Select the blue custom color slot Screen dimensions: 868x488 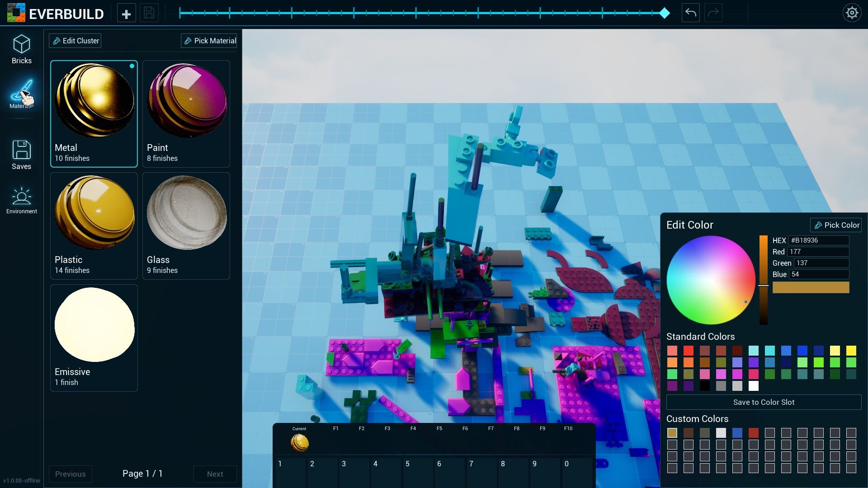coord(737,433)
